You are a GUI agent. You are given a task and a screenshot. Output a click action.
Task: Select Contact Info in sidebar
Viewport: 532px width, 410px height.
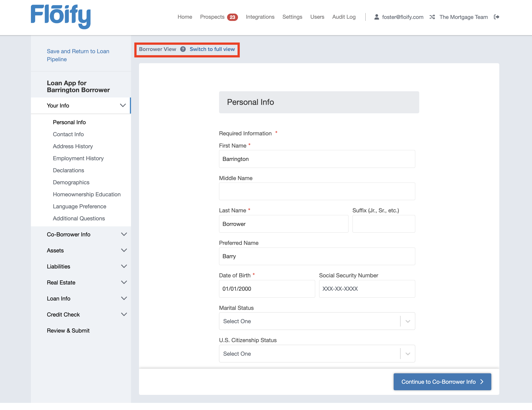(x=68, y=134)
